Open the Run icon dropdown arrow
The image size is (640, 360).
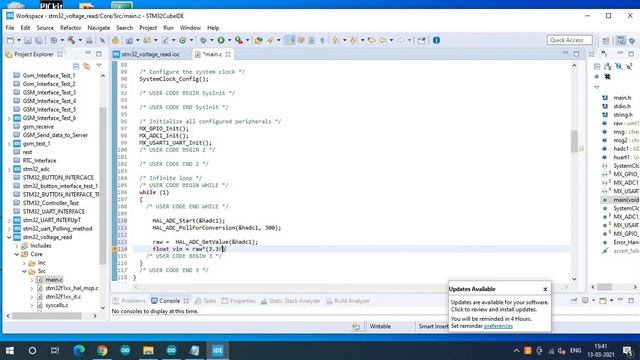229,40
